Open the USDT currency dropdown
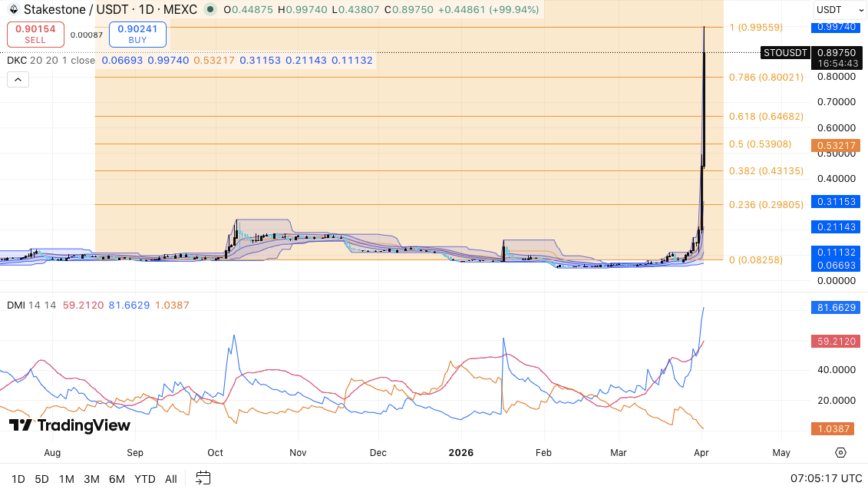This screenshot has height=489, width=868. (x=836, y=10)
